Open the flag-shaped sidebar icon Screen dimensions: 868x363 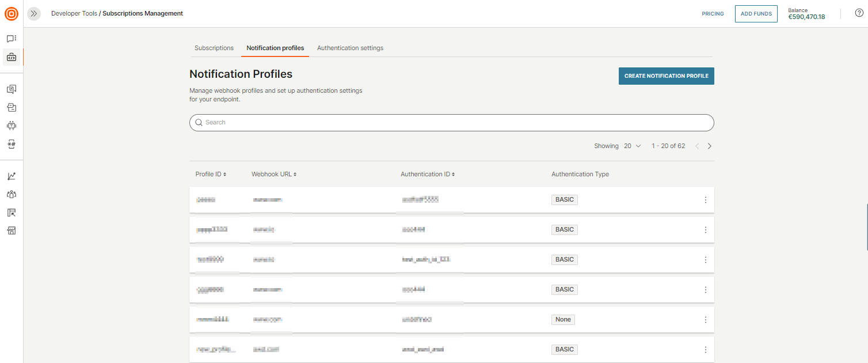(x=11, y=213)
